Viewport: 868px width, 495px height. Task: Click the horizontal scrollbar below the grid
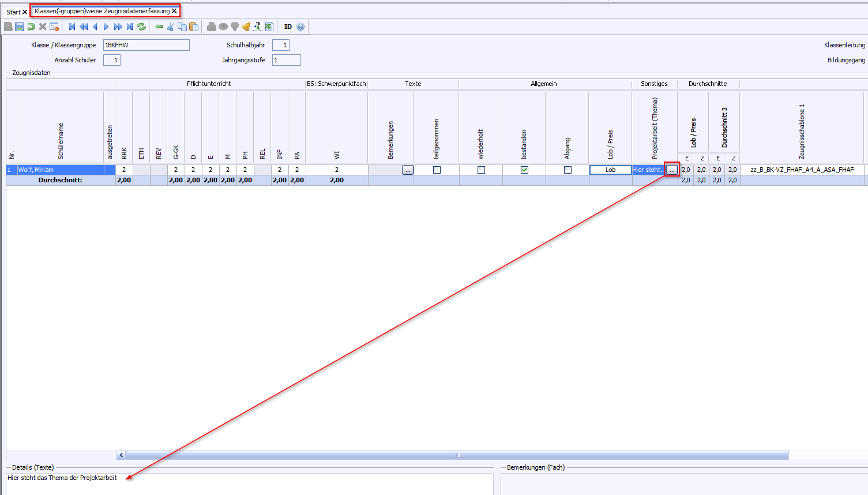pyautogui.click(x=456, y=455)
